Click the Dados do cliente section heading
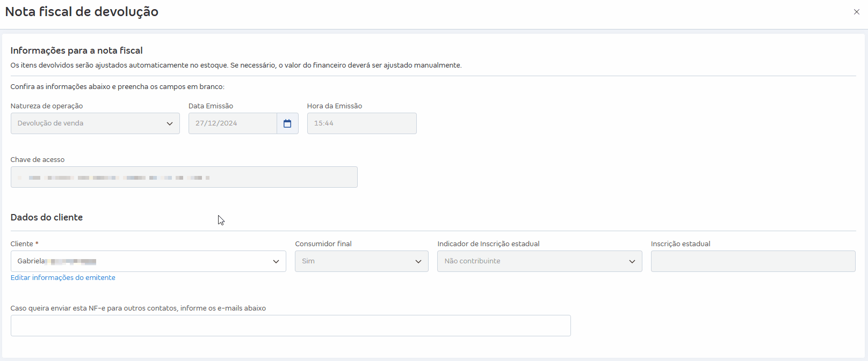The image size is (868, 361). (47, 217)
